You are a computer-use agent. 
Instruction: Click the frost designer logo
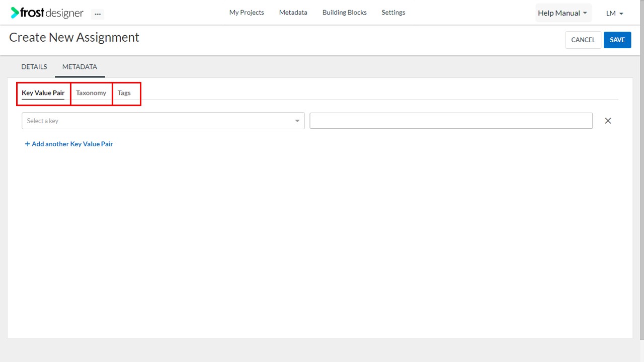(x=47, y=13)
